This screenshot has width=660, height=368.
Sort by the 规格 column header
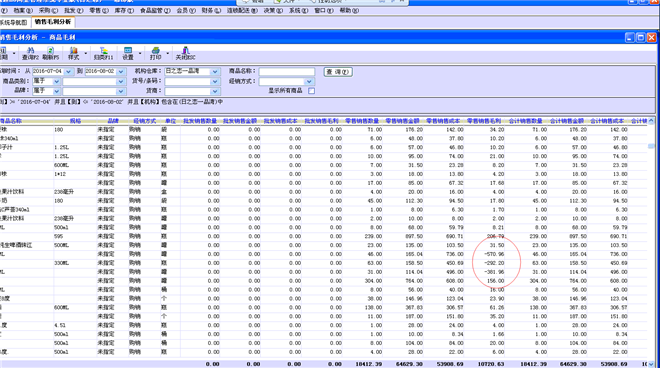[75, 121]
